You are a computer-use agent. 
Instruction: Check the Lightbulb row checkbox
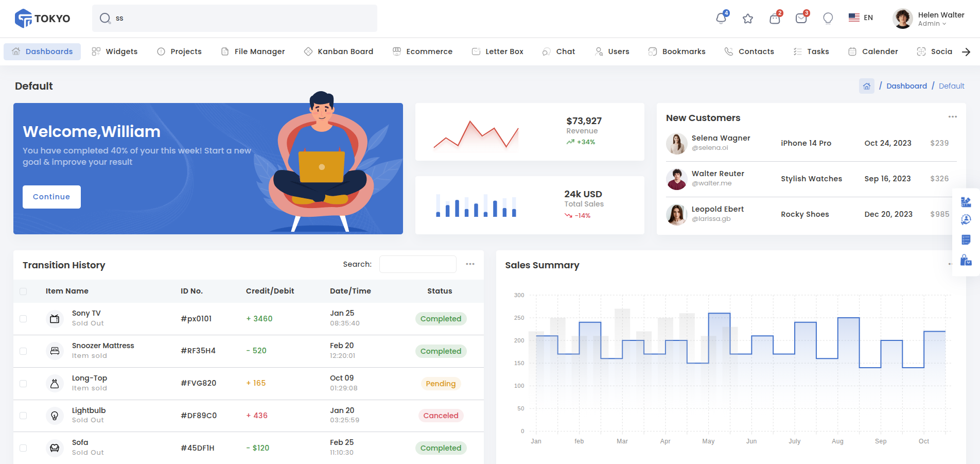[23, 416]
